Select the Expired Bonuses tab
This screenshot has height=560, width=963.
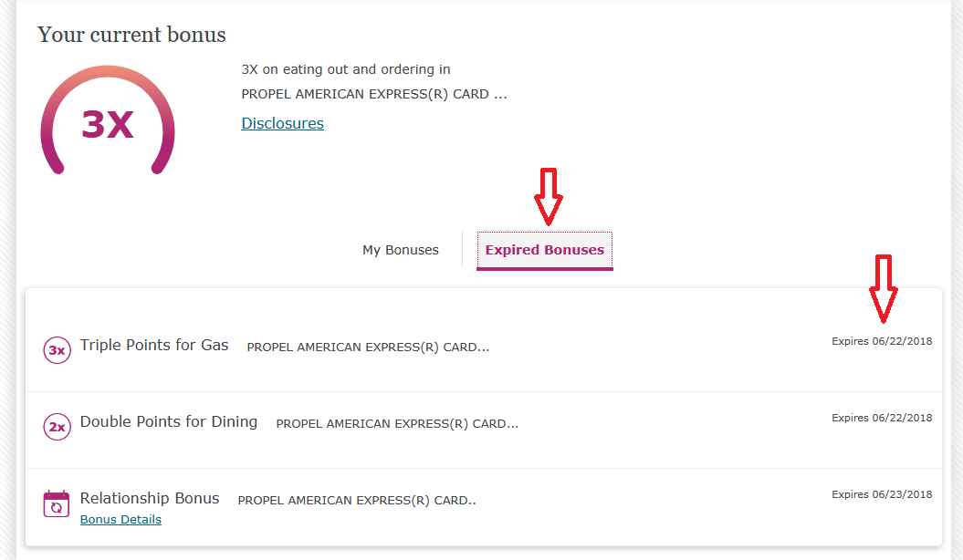[x=545, y=250]
